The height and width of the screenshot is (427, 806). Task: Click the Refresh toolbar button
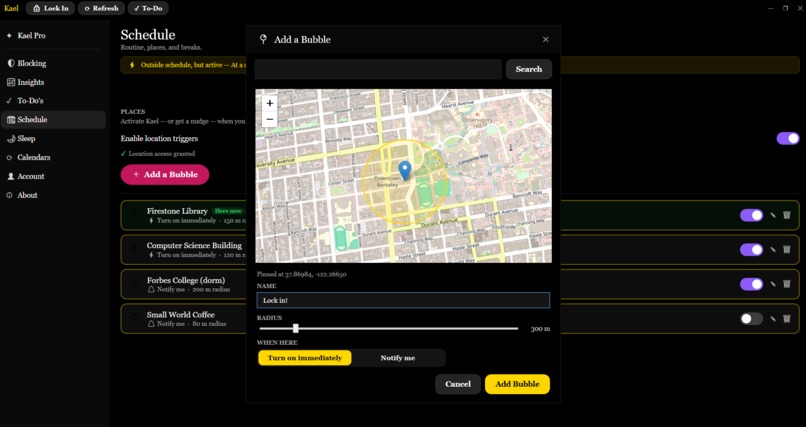click(x=101, y=8)
